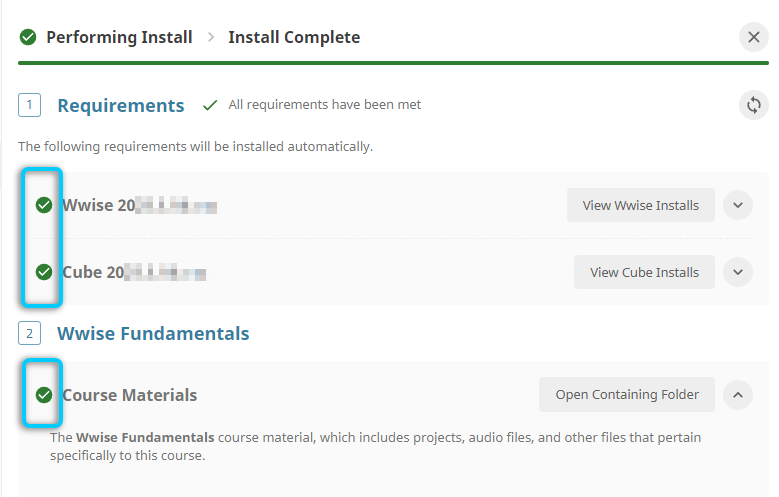
Task: Go to the Performing Install step
Action: click(119, 37)
